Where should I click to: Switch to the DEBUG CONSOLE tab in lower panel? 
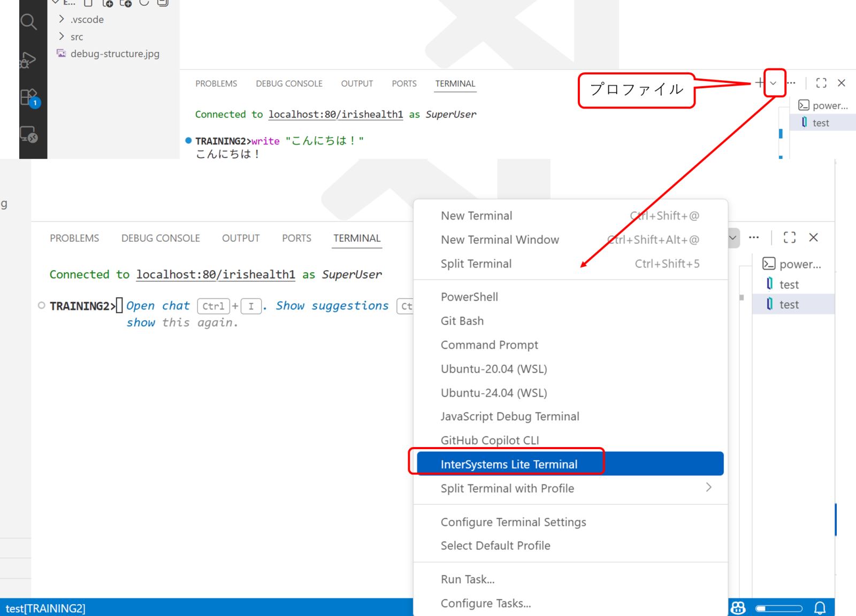pyautogui.click(x=160, y=238)
